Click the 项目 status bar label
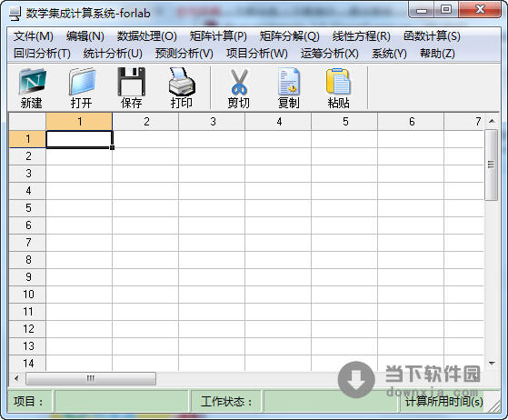Screen dimensions: 508x420 tap(28, 402)
